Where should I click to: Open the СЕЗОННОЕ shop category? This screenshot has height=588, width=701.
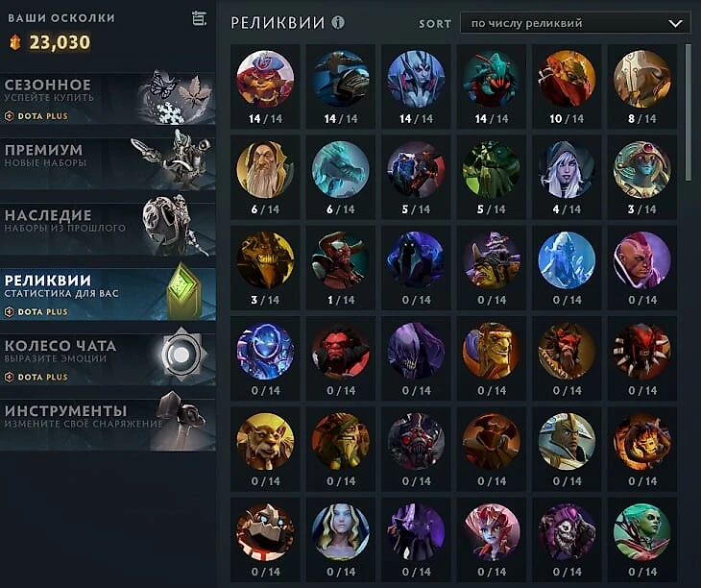pyautogui.click(x=108, y=98)
